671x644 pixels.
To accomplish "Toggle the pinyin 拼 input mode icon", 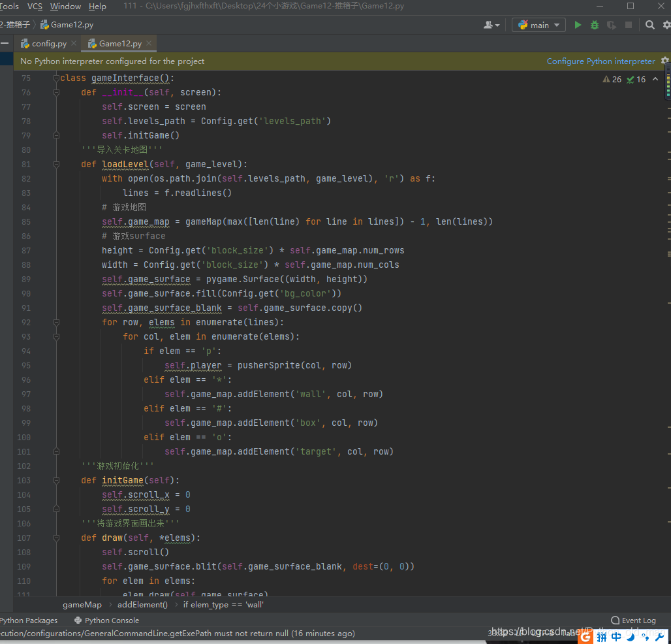I will (x=602, y=637).
